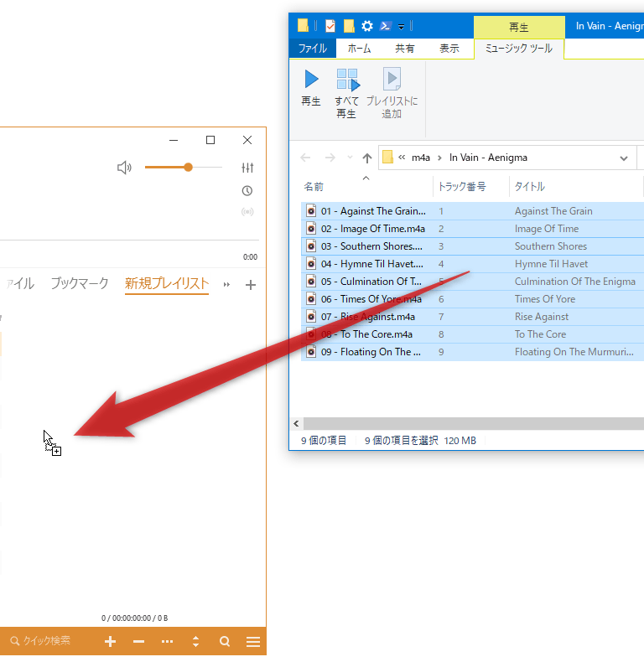This screenshot has width=644, height=662.
Task: Expand the quick access toolbar dropdown
Action: tap(401, 27)
